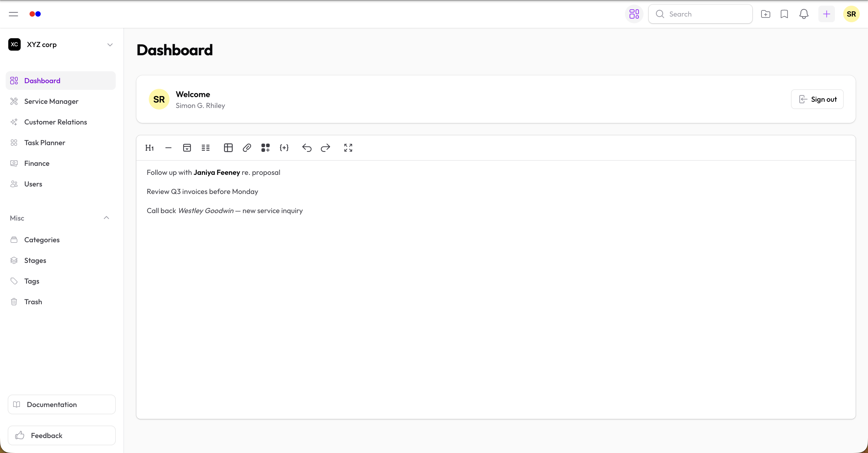Click the box-with-chevron toolbar icon
This screenshot has height=453, width=868.
187,148
